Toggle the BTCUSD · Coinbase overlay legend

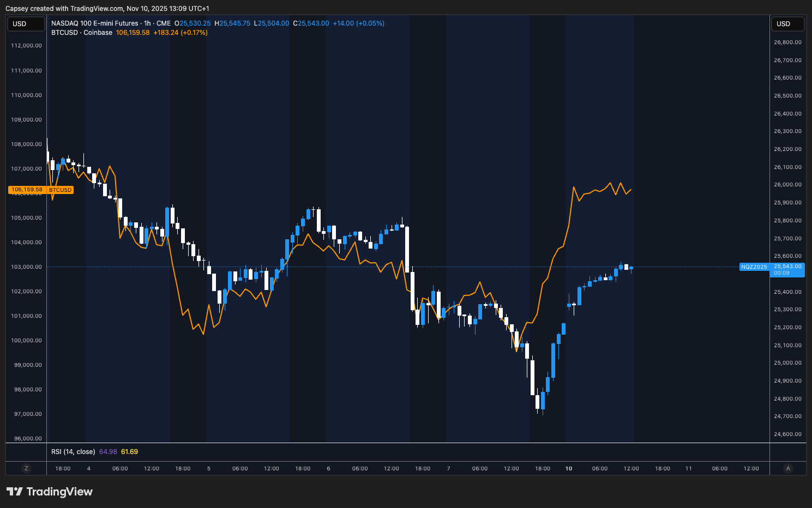[x=82, y=32]
